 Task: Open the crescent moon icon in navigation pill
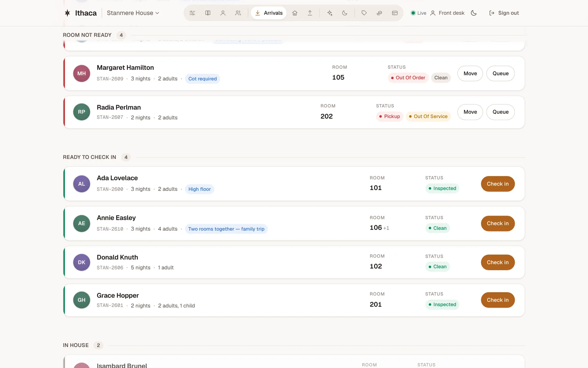click(345, 13)
